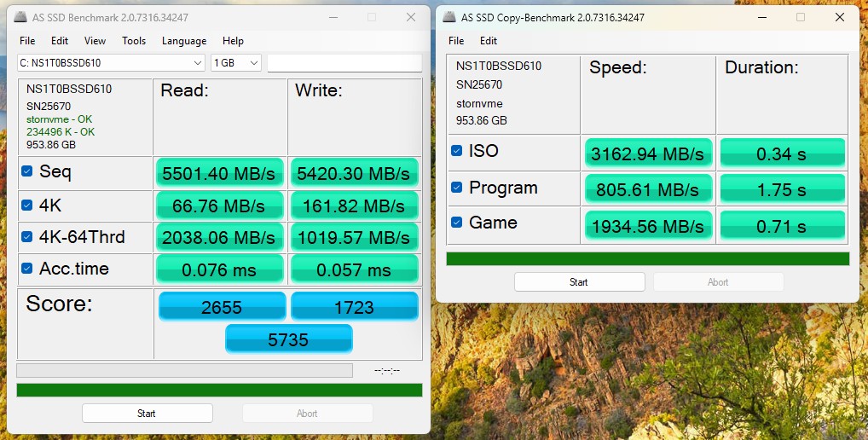Uncheck the Seq test checkbox

tap(27, 171)
